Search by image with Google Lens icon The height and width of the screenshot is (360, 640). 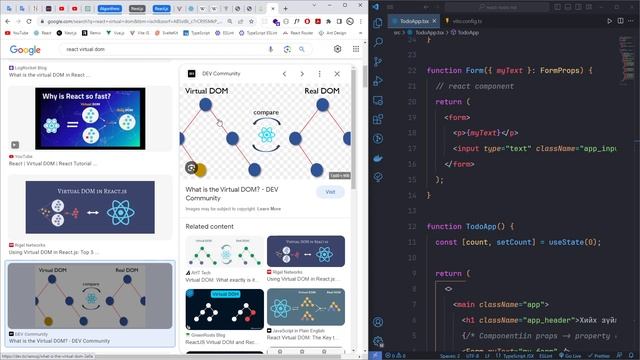[x=287, y=49]
